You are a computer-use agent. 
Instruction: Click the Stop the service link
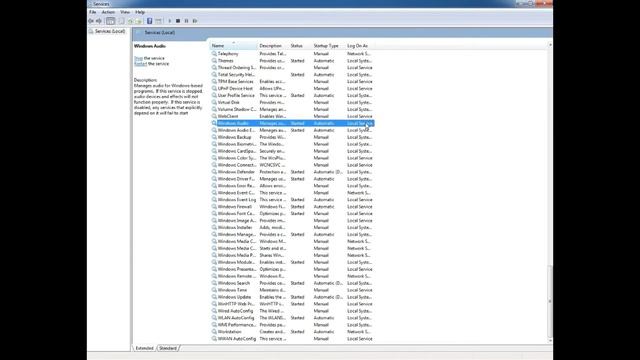pos(138,58)
